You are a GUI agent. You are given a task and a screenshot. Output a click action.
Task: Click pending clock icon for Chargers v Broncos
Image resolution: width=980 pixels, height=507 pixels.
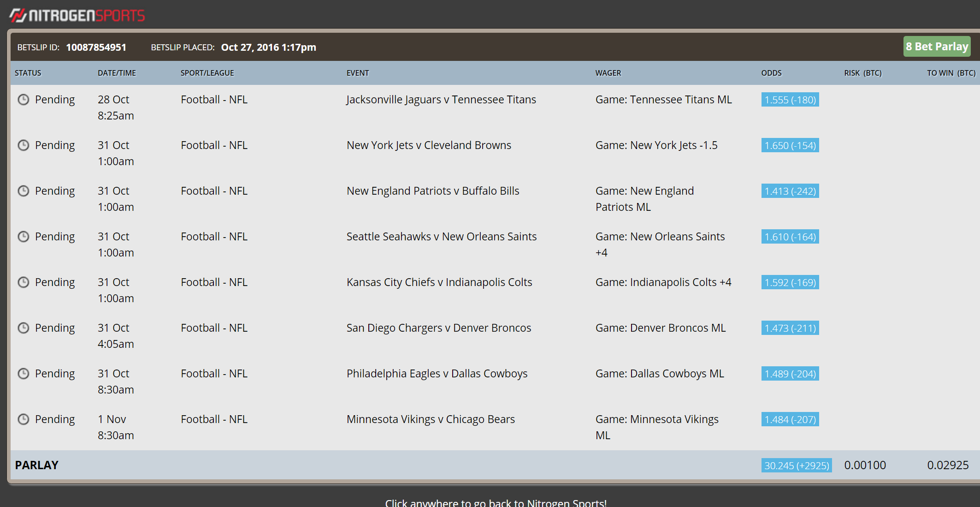pyautogui.click(x=24, y=328)
